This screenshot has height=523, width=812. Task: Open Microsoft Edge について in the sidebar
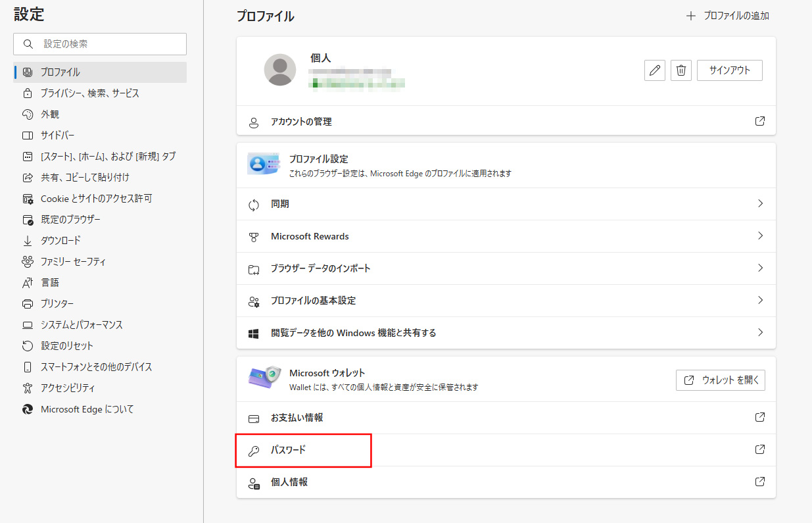pyautogui.click(x=100, y=409)
